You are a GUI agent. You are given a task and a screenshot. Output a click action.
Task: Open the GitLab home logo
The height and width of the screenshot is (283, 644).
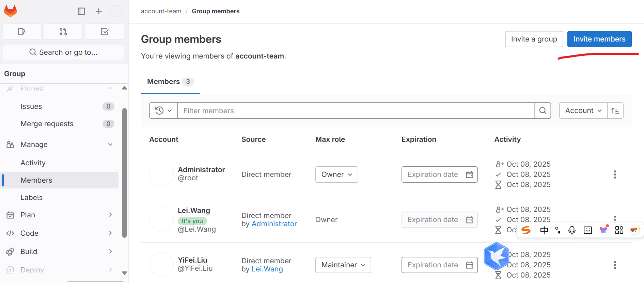pos(11,11)
